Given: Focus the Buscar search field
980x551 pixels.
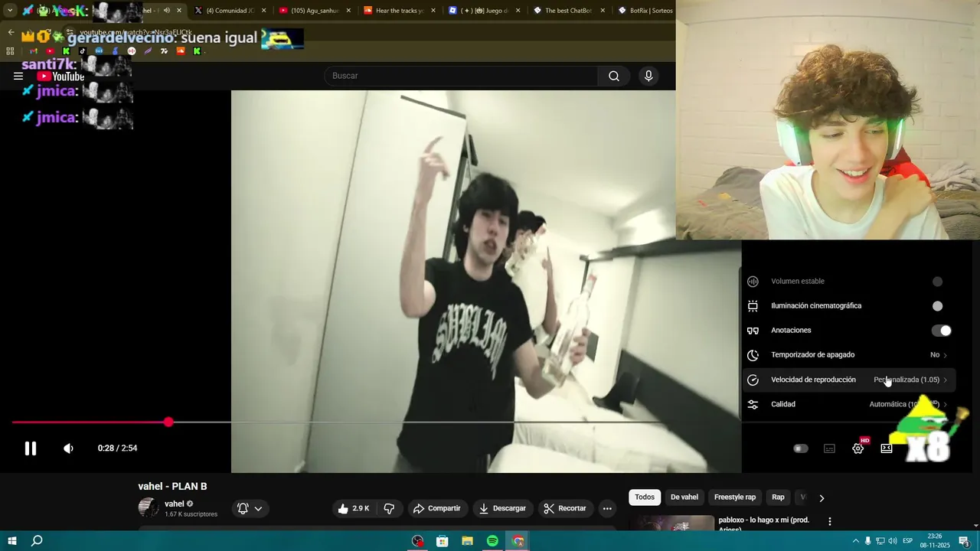Looking at the screenshot, I should (x=462, y=76).
